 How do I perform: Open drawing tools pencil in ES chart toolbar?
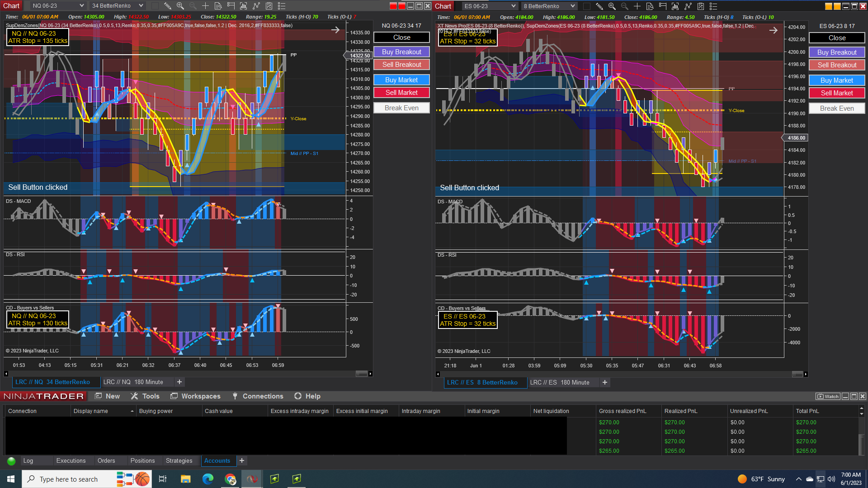point(599,6)
